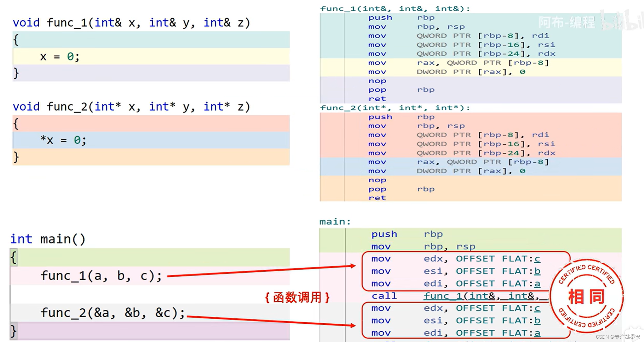The image size is (644, 342).
Task: Click FLAT:a link above the call line
Action: click(537, 284)
